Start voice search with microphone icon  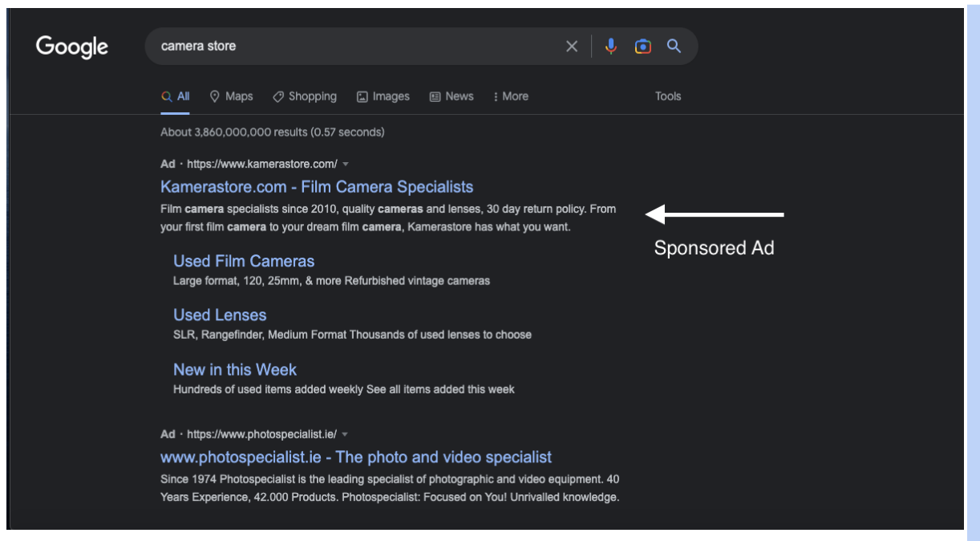click(x=611, y=47)
